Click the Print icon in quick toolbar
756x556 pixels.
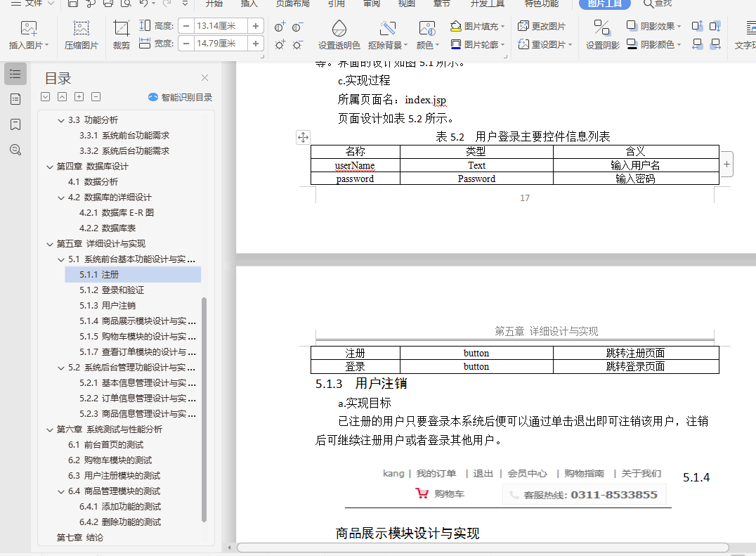tap(108, 4)
